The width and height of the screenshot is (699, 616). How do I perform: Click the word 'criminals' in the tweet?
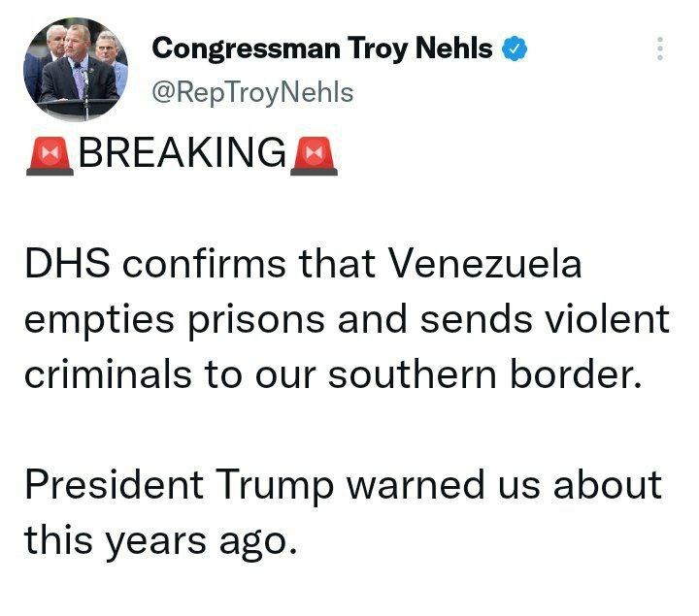pyautogui.click(x=108, y=374)
